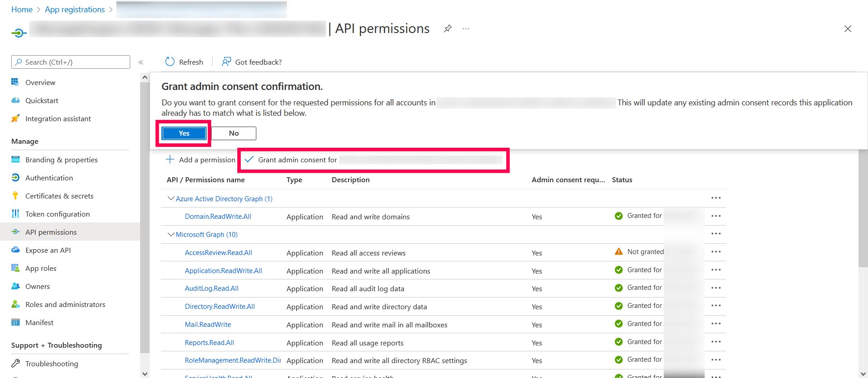
Task: Open options for AccessReview.Read.All row
Action: 716,252
